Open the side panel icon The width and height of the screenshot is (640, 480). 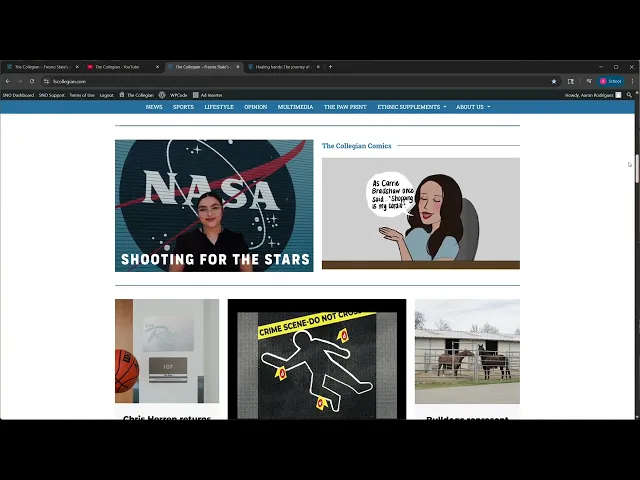point(571,81)
